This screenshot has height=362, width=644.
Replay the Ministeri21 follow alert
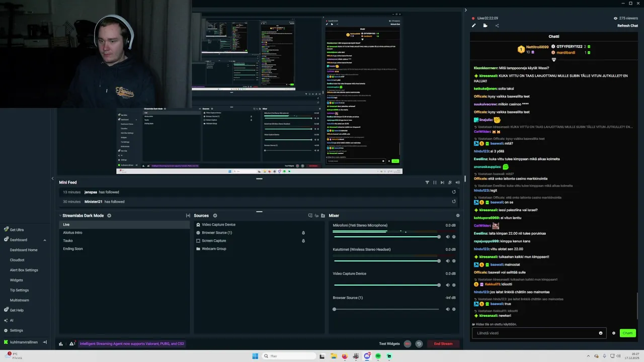pos(454,202)
